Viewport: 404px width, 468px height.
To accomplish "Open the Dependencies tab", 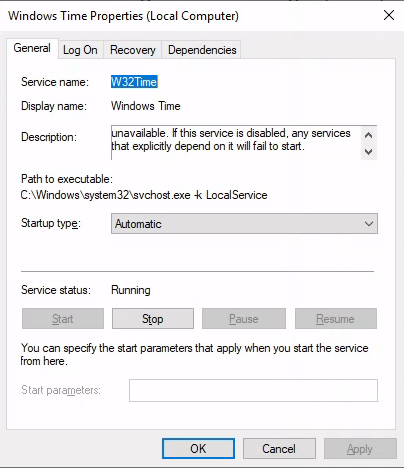I will pyautogui.click(x=202, y=50).
